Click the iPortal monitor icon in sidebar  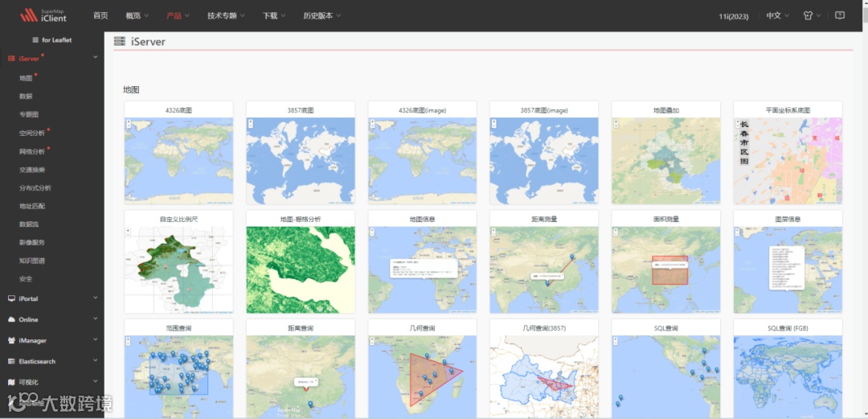tap(11, 298)
